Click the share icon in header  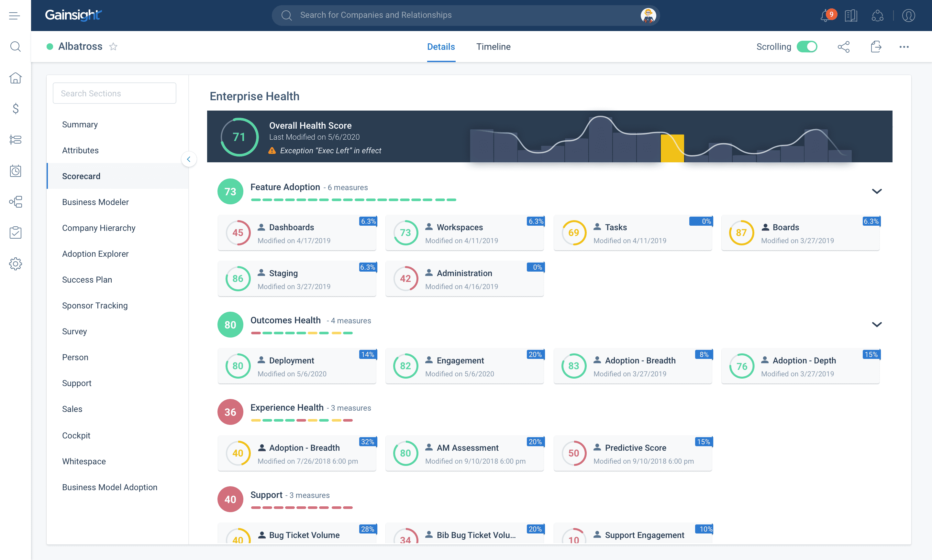point(844,47)
